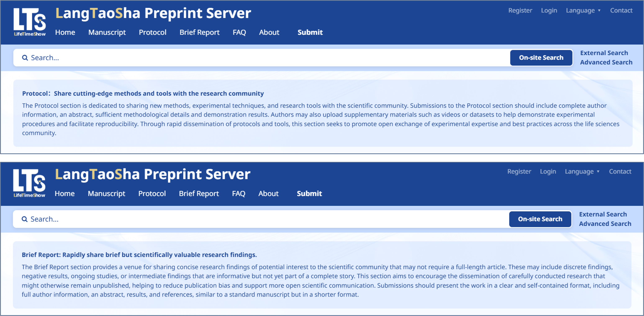The height and width of the screenshot is (316, 644).
Task: Click the Register link on Protocol page
Action: [520, 10]
